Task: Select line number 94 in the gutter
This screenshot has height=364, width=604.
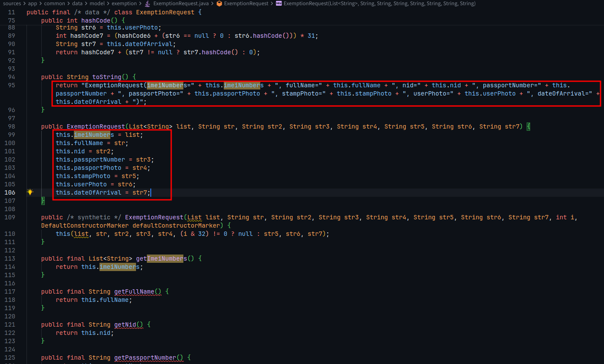Action: (x=11, y=77)
